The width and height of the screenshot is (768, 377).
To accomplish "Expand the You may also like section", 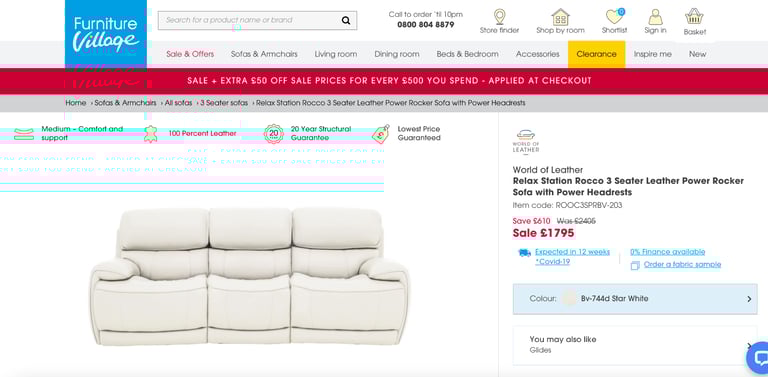I will coord(635,345).
